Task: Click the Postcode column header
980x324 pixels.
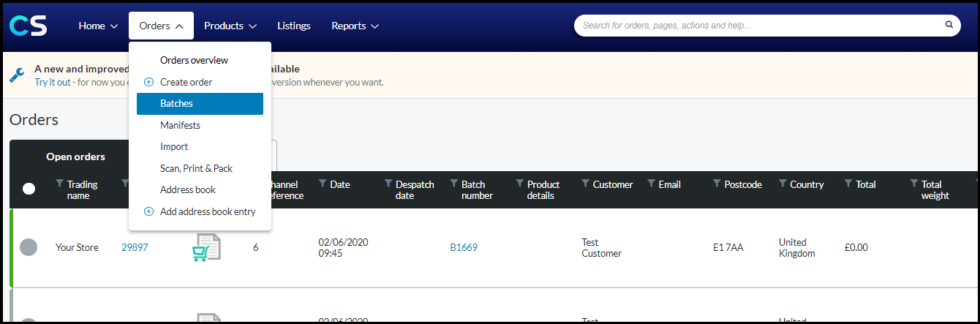Action: pos(743,184)
